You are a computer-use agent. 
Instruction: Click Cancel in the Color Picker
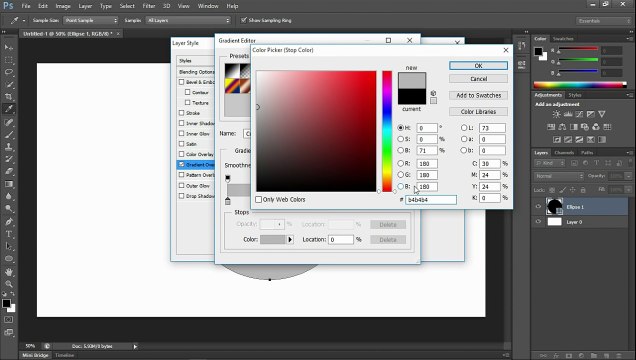(x=478, y=79)
